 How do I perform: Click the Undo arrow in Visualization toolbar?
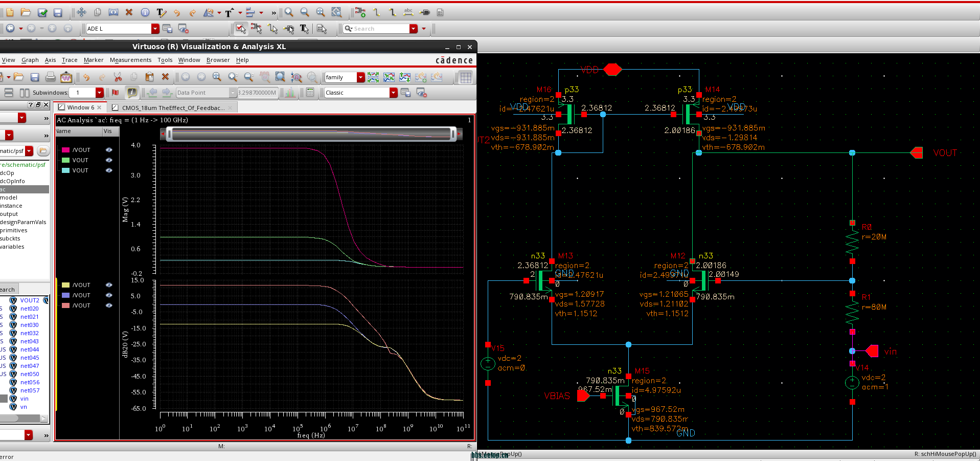point(86,77)
